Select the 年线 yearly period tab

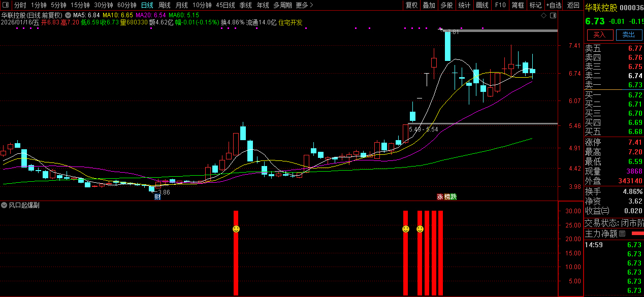click(263, 5)
